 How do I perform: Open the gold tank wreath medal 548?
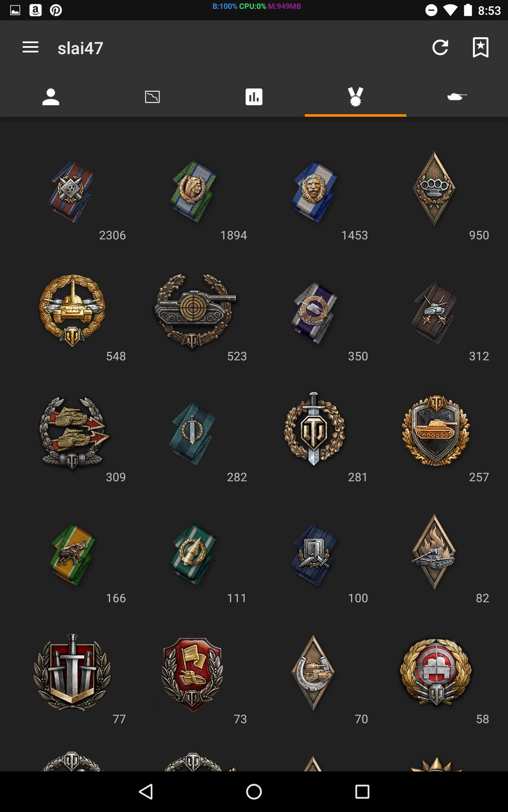point(72,311)
